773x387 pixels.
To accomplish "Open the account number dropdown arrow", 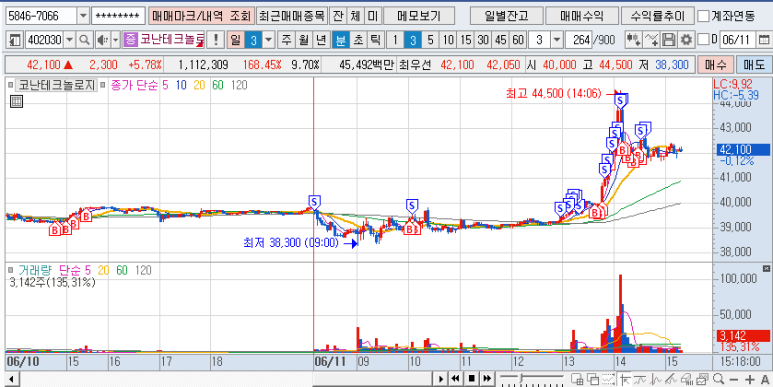I will [x=83, y=16].
